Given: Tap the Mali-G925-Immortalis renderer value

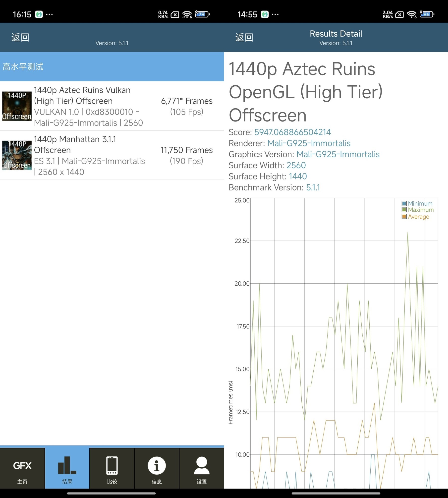Looking at the screenshot, I should (309, 143).
